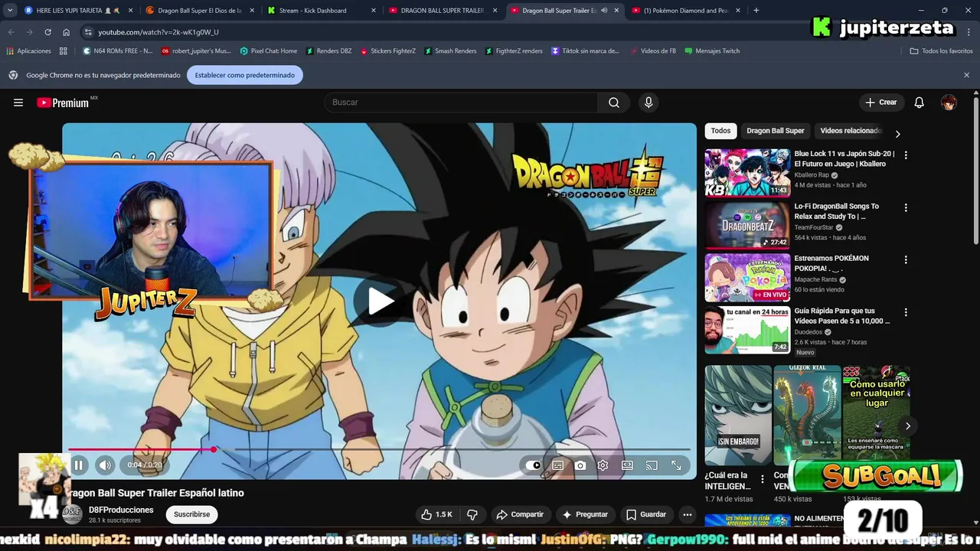Enter fullscreen mode in the player
The image size is (980, 551).
click(676, 465)
